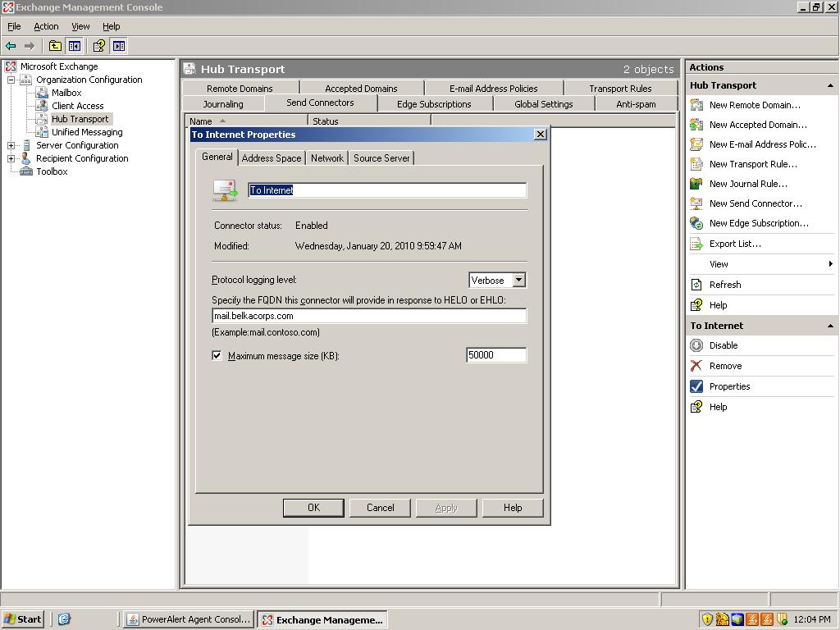Image resolution: width=840 pixels, height=630 pixels.
Task: Open the Edge Subscriptions tab
Action: pyautogui.click(x=434, y=104)
